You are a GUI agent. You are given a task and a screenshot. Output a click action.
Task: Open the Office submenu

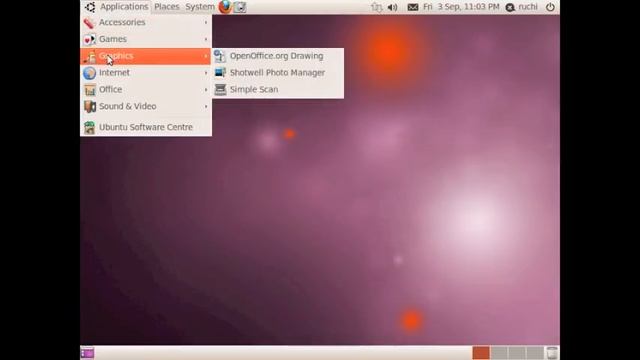pyautogui.click(x=146, y=89)
